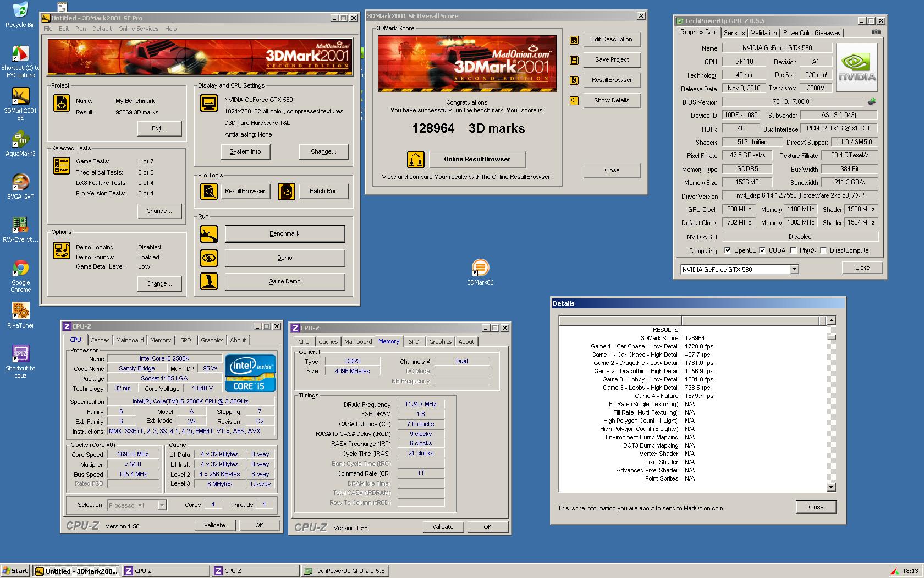Click the Benchmark button in Run section

(285, 234)
